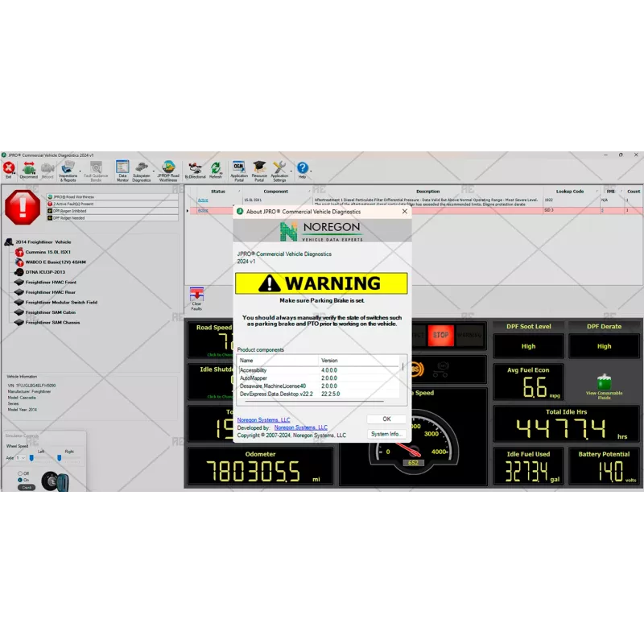The height and width of the screenshot is (644, 644).
Task: Click View Consumable Fluids icon
Action: click(x=604, y=385)
